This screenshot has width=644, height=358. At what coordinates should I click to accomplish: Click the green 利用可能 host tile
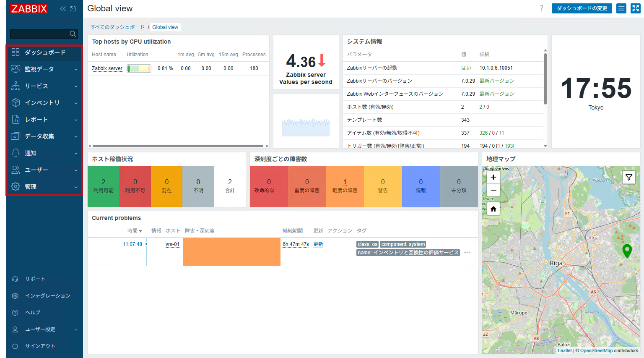coord(103,186)
